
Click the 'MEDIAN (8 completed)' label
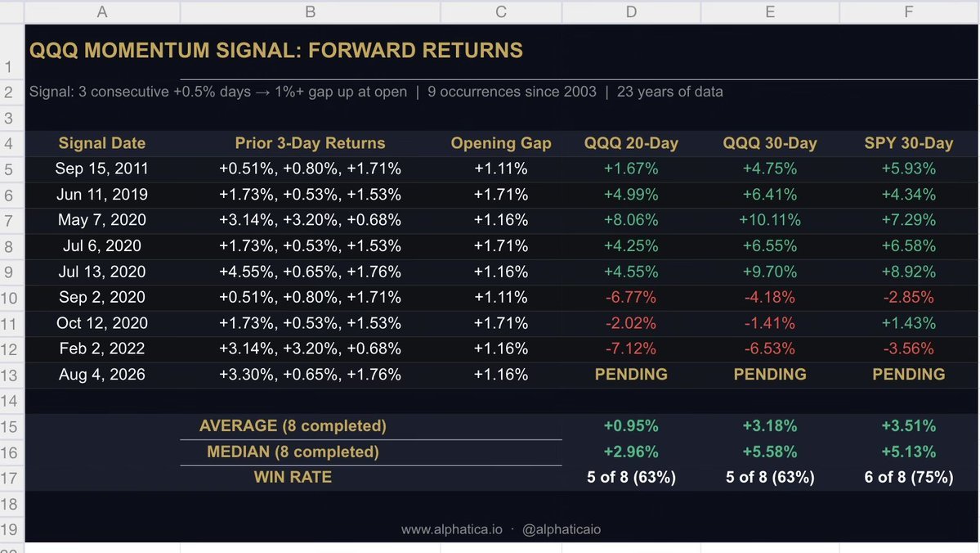click(x=293, y=452)
